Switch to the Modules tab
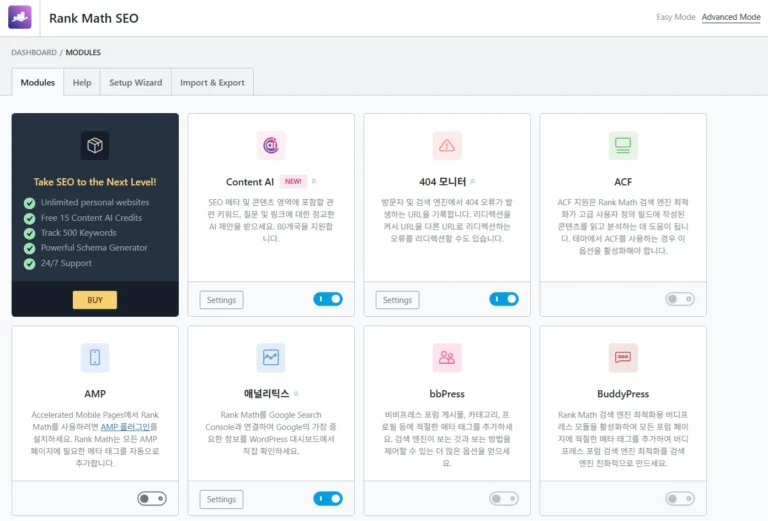Viewport: 768px width, 521px height. pyautogui.click(x=38, y=82)
